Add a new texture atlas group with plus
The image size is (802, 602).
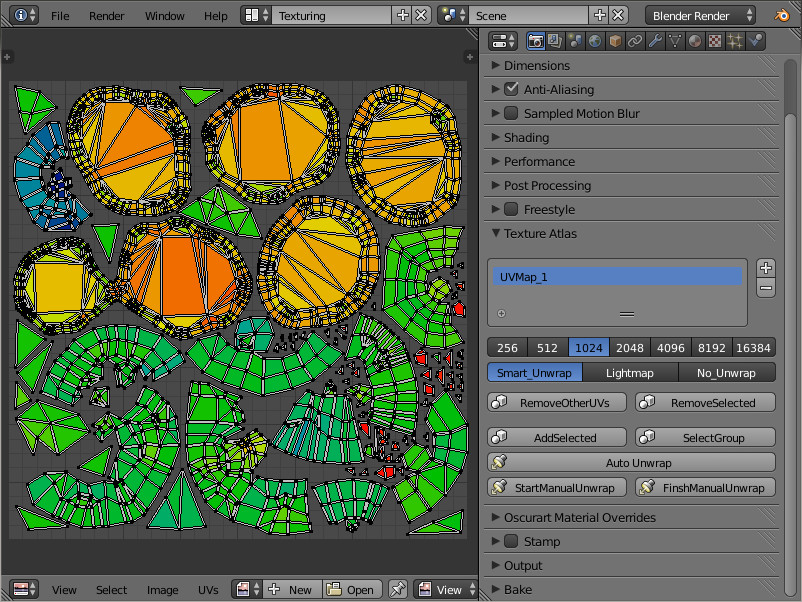[766, 268]
